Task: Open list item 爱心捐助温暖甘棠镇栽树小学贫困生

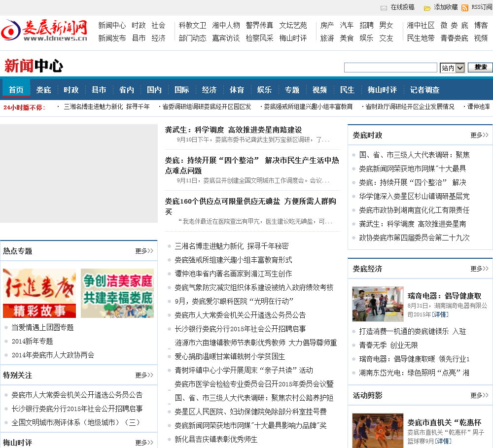Action: pyautogui.click(x=230, y=356)
